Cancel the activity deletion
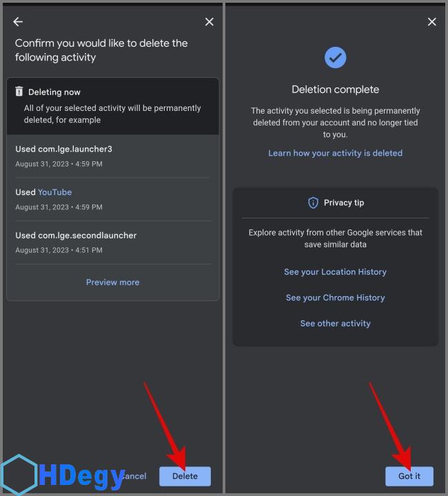This screenshot has height=496, width=448. (134, 476)
